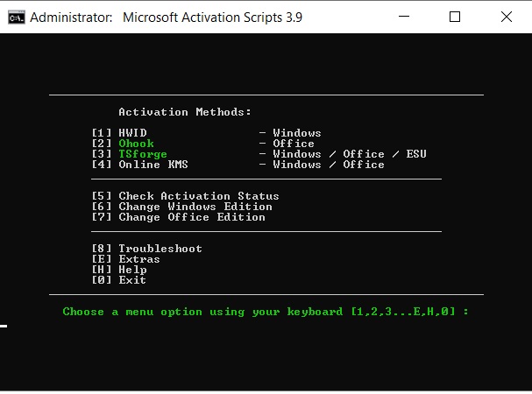Click the green keyboard prompt line
532x394 pixels.
point(265,312)
